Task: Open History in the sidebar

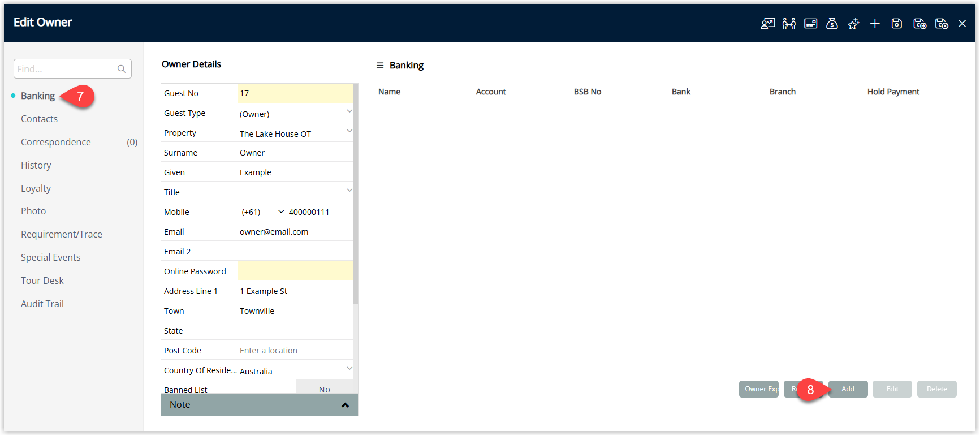Action: (x=36, y=165)
